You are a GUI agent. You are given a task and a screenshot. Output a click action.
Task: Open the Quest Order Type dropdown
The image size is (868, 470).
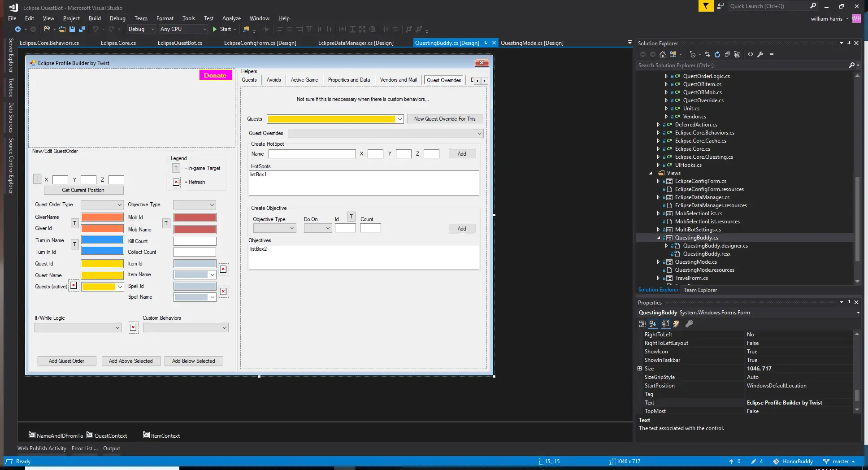pos(102,205)
